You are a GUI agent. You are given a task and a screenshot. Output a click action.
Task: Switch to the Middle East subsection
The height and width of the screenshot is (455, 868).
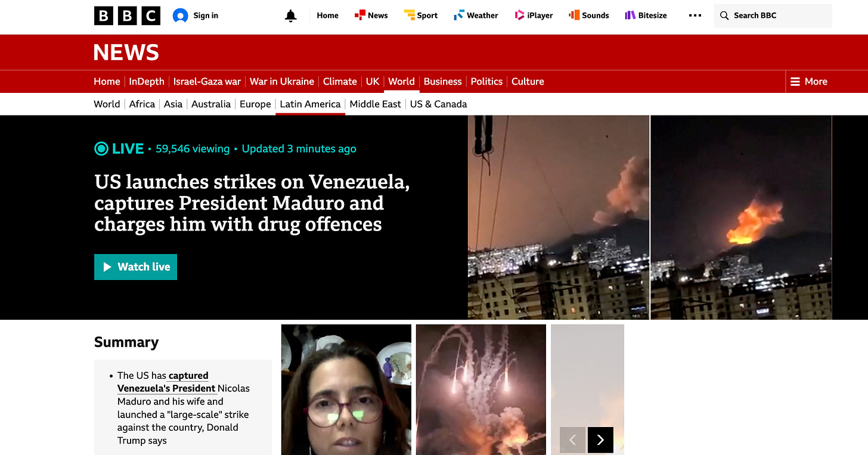point(375,104)
